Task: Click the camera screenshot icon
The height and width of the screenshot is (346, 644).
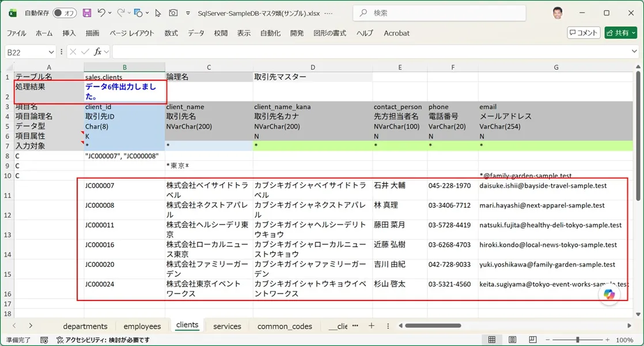Action: [x=173, y=13]
